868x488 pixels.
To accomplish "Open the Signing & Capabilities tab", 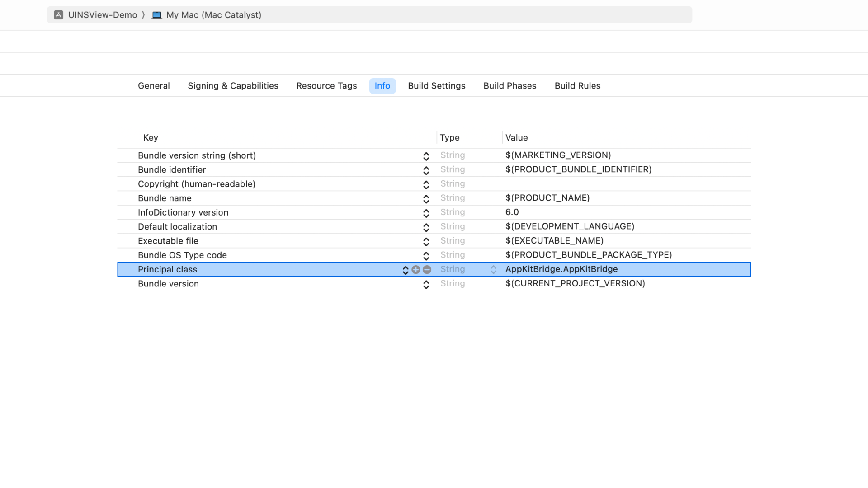I will 233,86.
